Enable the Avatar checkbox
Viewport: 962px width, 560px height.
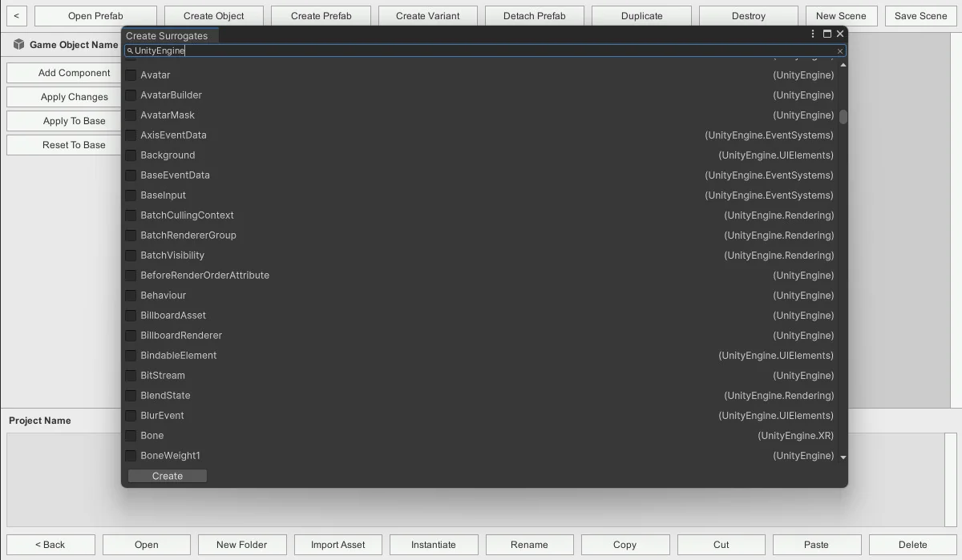[x=130, y=75]
